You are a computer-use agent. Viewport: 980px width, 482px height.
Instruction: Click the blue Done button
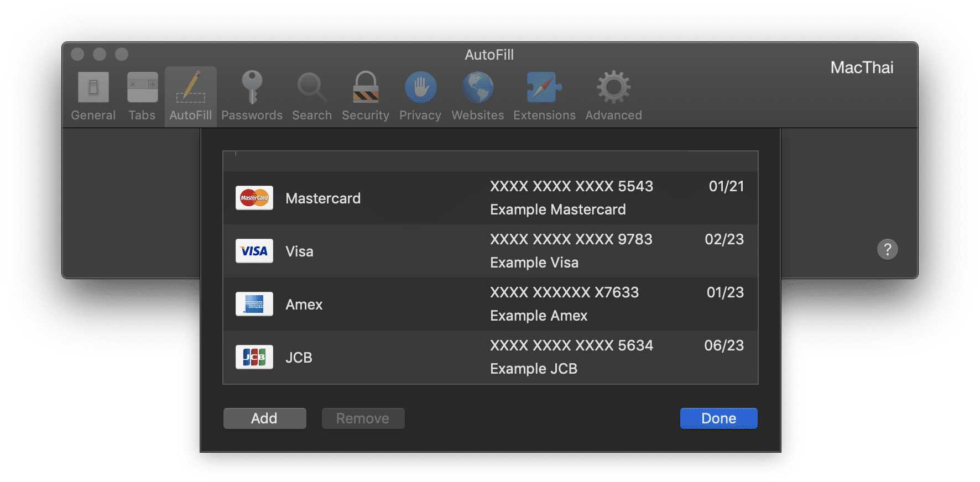click(718, 418)
